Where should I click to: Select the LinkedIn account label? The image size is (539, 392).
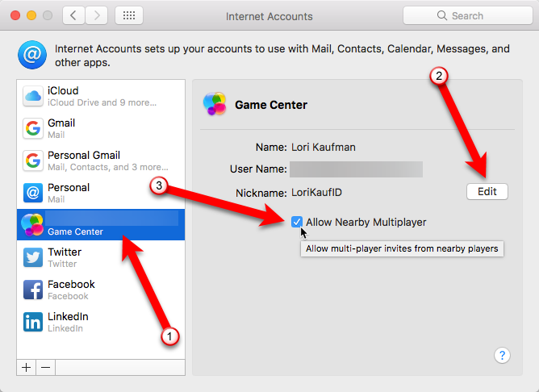[x=68, y=317]
